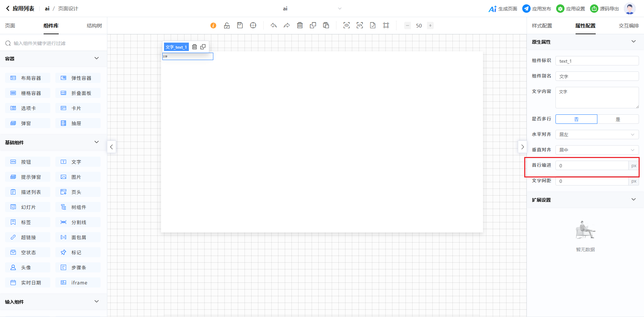Image resolution: width=644 pixels, height=317 pixels.
Task: Click the orange info icon
Action: pos(213,25)
